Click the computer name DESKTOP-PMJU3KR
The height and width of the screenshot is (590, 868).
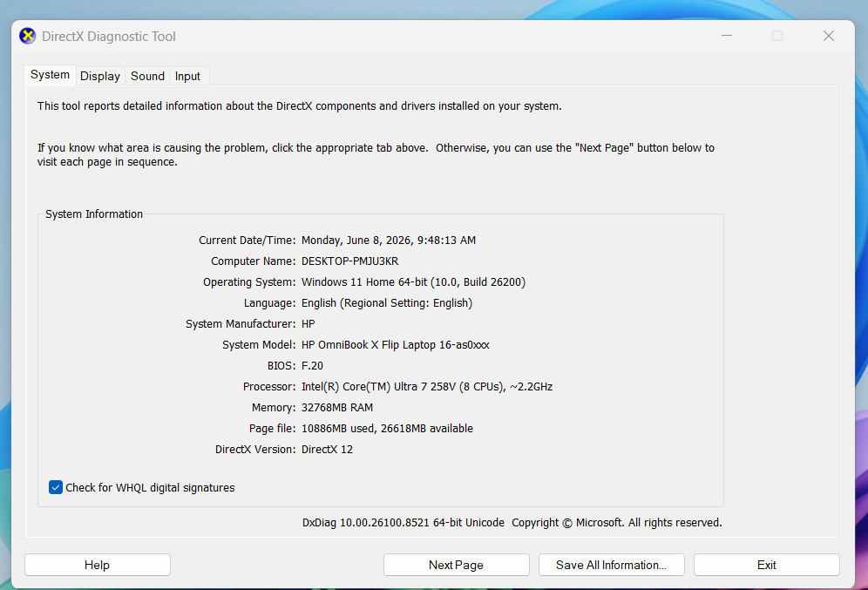click(349, 261)
